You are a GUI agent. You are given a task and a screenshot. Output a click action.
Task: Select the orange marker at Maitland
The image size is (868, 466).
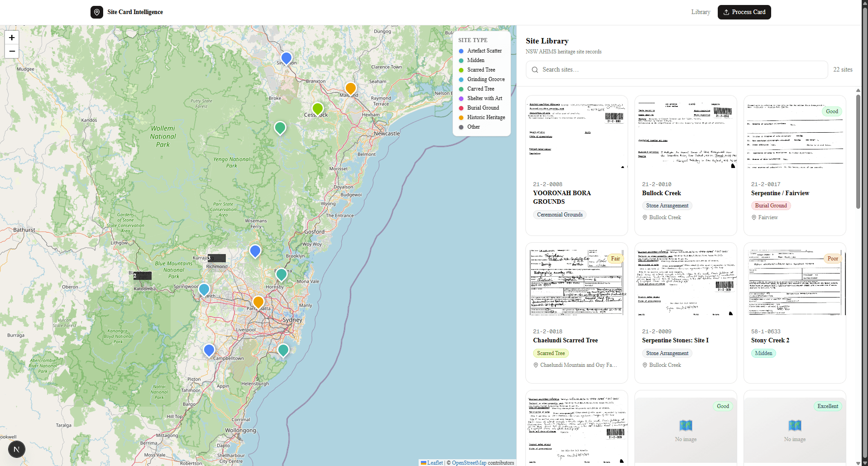pos(350,88)
